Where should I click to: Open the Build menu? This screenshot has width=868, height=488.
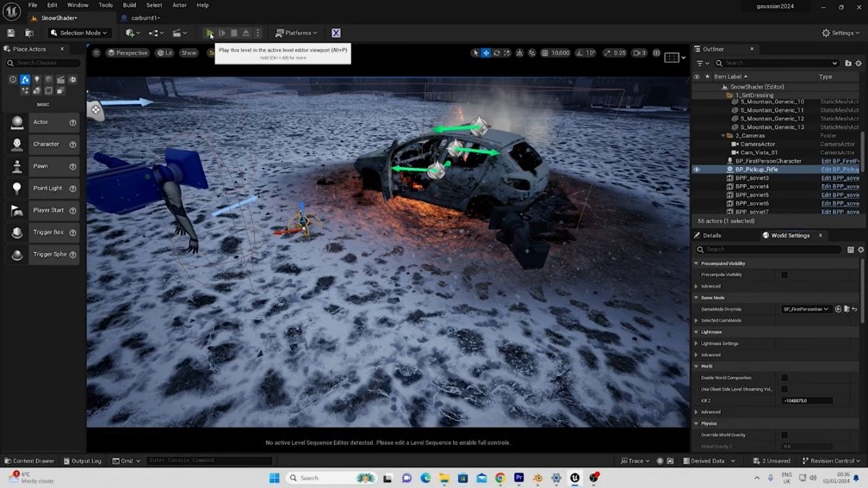[x=129, y=5]
